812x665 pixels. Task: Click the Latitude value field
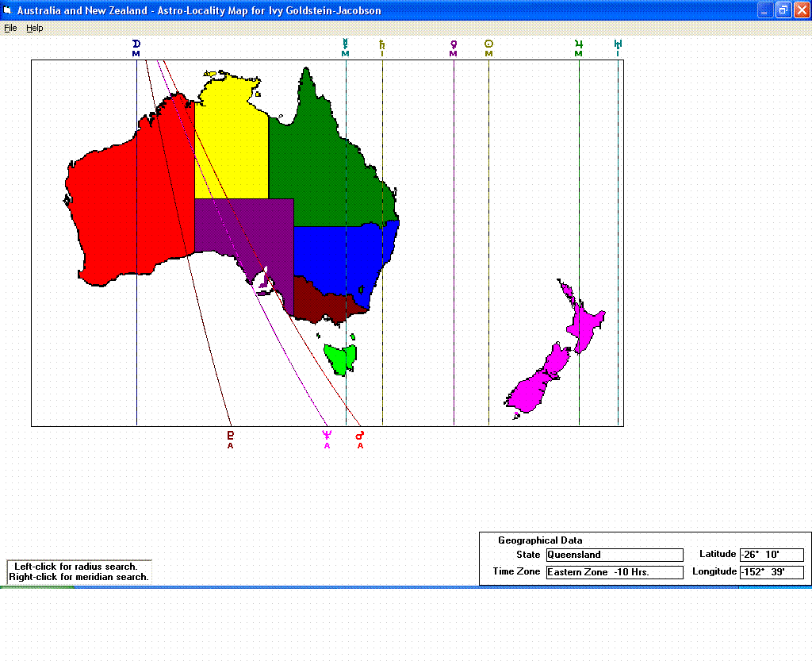[x=771, y=555]
